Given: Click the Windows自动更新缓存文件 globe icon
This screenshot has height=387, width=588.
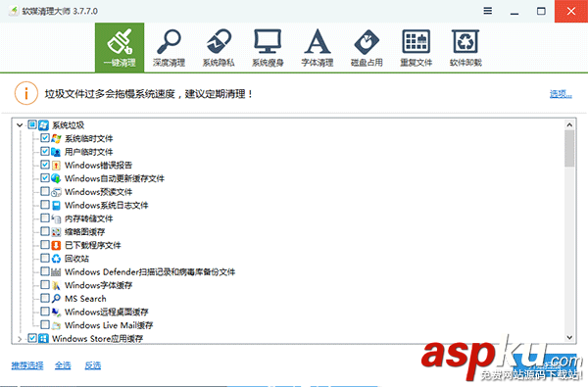Looking at the screenshot, I should pyautogui.click(x=56, y=178).
